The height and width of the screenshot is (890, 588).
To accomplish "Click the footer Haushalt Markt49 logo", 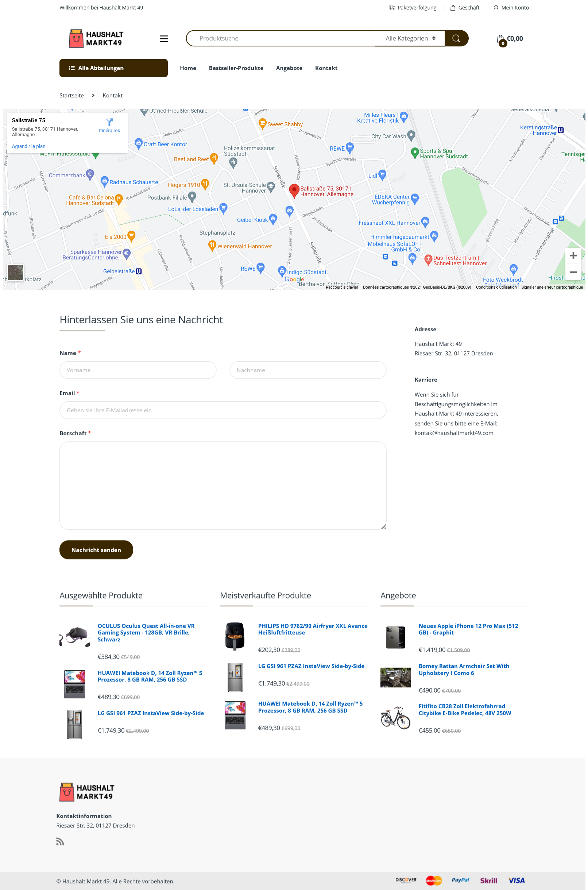I will tap(86, 792).
